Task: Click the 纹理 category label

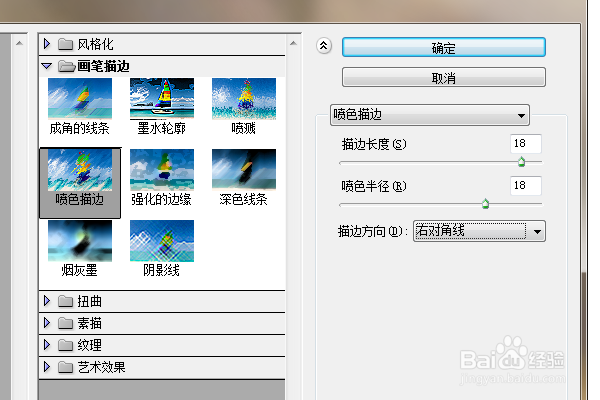Action: [x=90, y=345]
